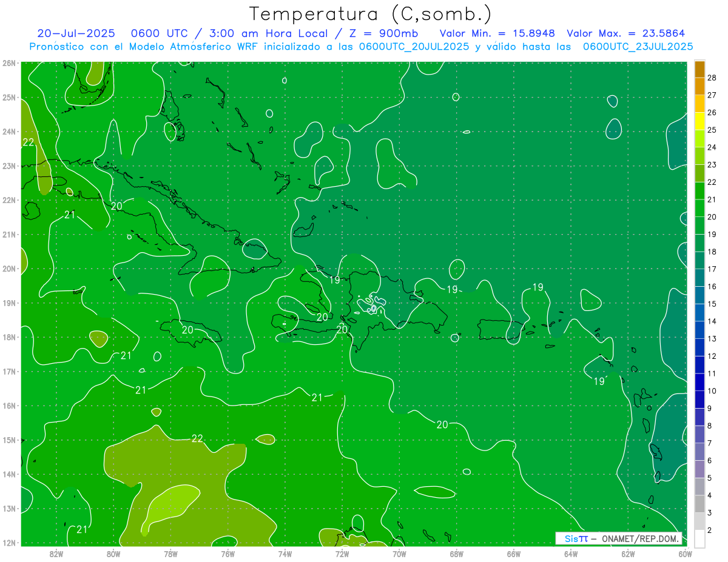Click the color legend value '14'
The width and height of the screenshot is (728, 562).
pos(712,321)
